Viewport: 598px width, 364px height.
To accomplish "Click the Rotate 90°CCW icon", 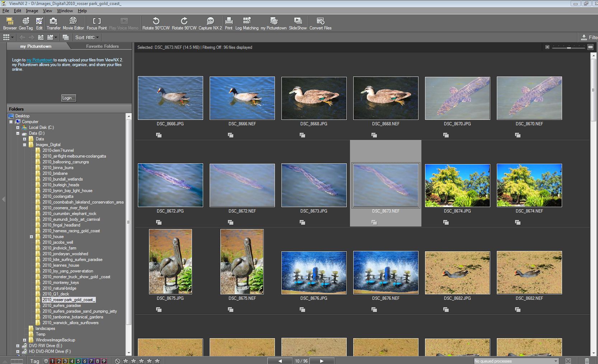I will [x=156, y=24].
